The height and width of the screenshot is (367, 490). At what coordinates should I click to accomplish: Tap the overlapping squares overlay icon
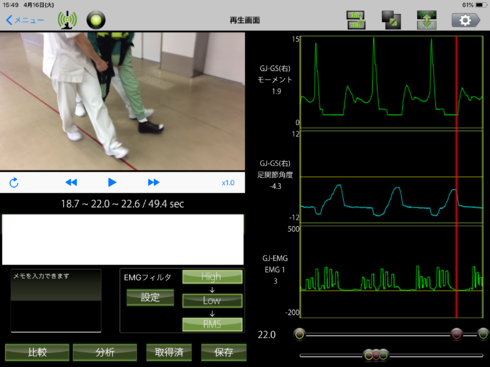tap(391, 20)
